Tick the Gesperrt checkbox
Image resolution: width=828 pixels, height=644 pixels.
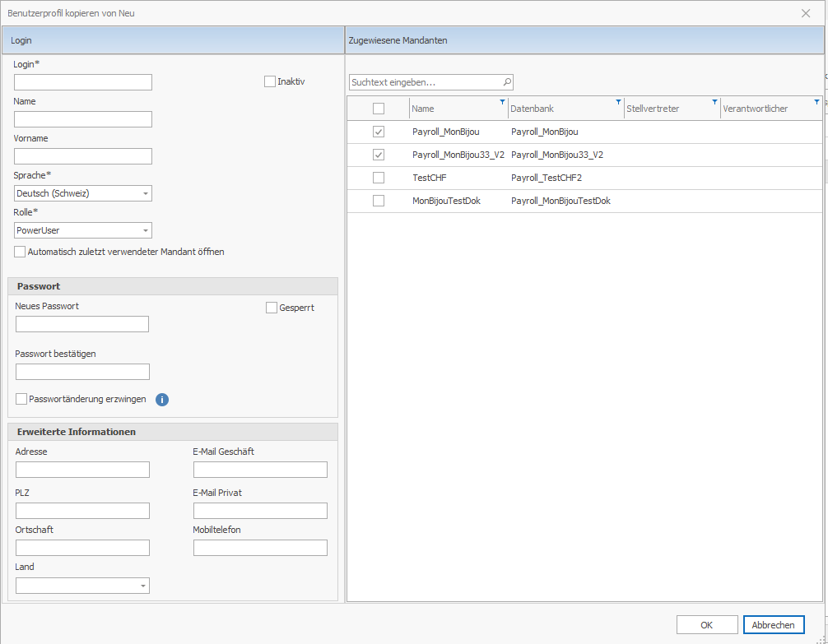tap(272, 308)
